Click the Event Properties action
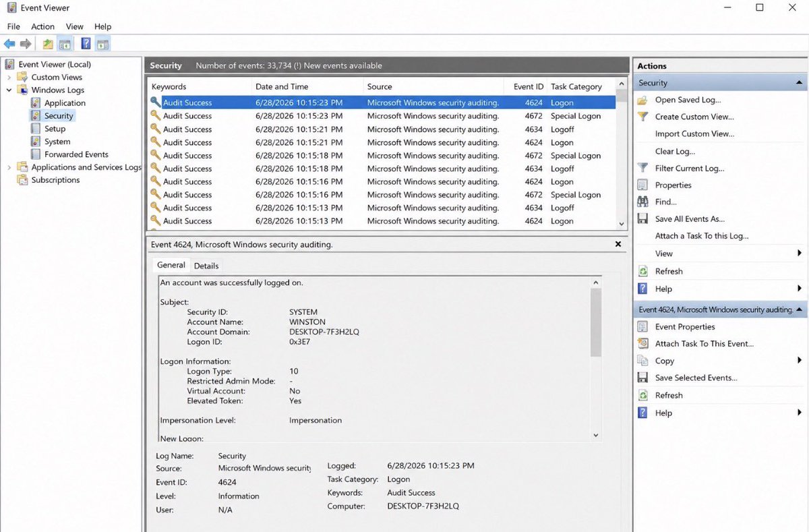 tap(685, 326)
